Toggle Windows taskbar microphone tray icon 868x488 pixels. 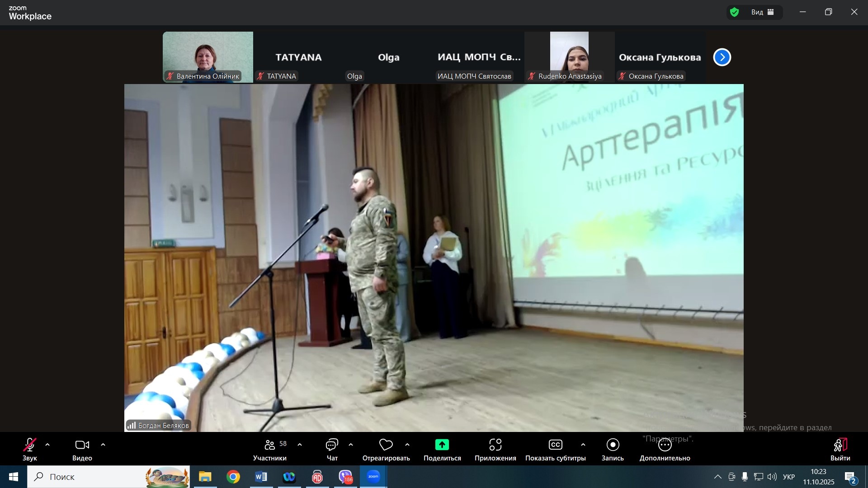click(x=745, y=477)
